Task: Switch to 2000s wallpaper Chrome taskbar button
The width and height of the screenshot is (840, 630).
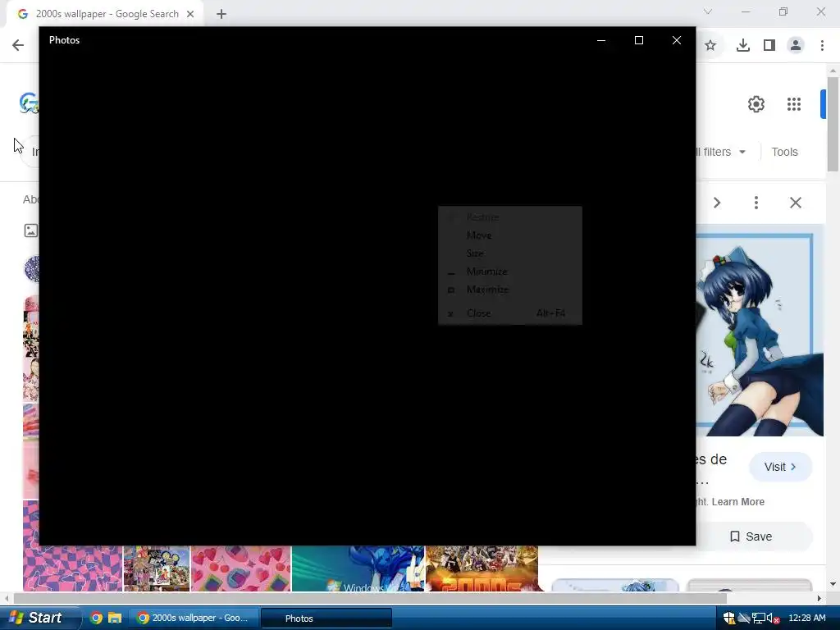Action: pyautogui.click(x=193, y=619)
